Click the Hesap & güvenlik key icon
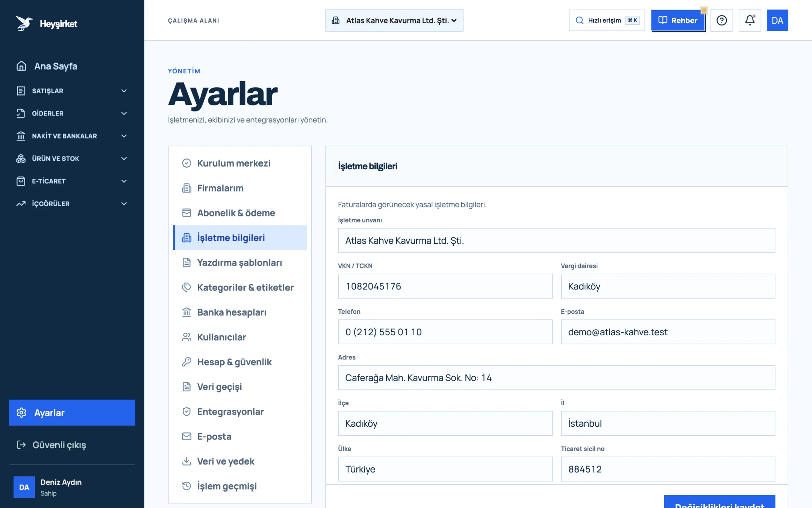The image size is (812, 508). pos(186,362)
